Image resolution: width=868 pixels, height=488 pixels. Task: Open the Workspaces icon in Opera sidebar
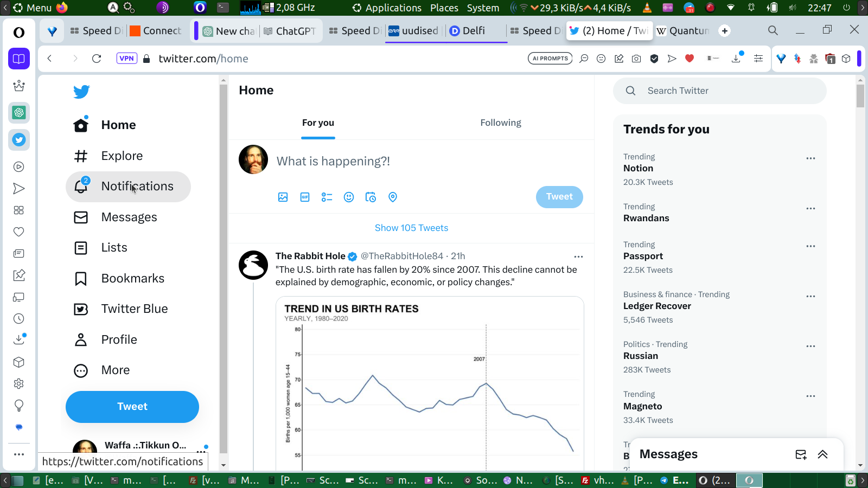19,59
